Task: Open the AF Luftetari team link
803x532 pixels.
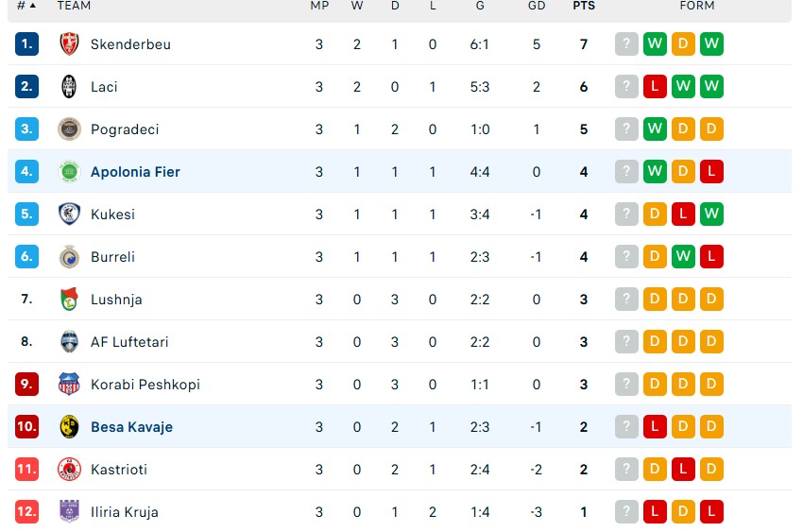Action: [x=129, y=342]
